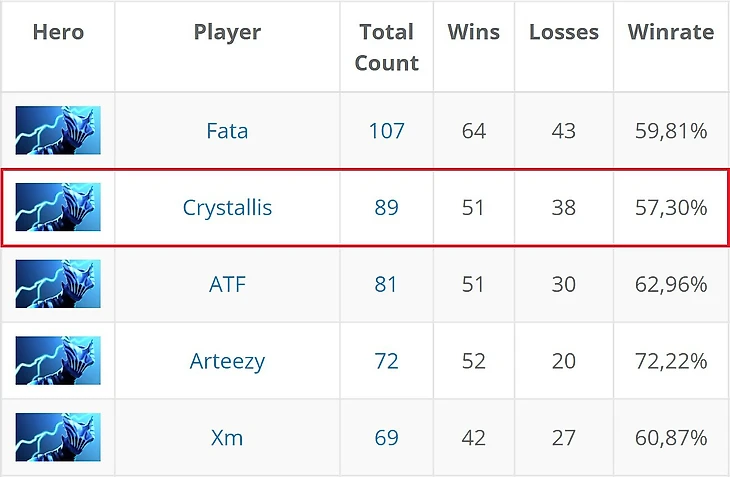Open player Fata's profile link

tap(227, 130)
